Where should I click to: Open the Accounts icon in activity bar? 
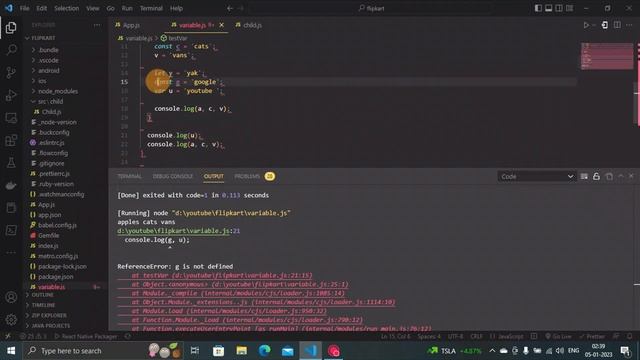tap(11, 297)
